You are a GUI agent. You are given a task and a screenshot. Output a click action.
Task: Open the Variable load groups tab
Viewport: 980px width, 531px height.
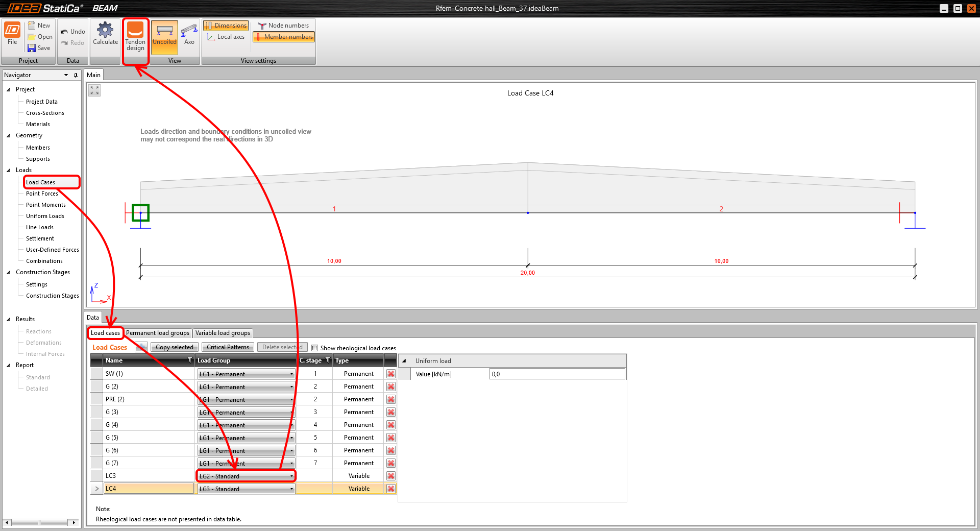click(x=223, y=333)
